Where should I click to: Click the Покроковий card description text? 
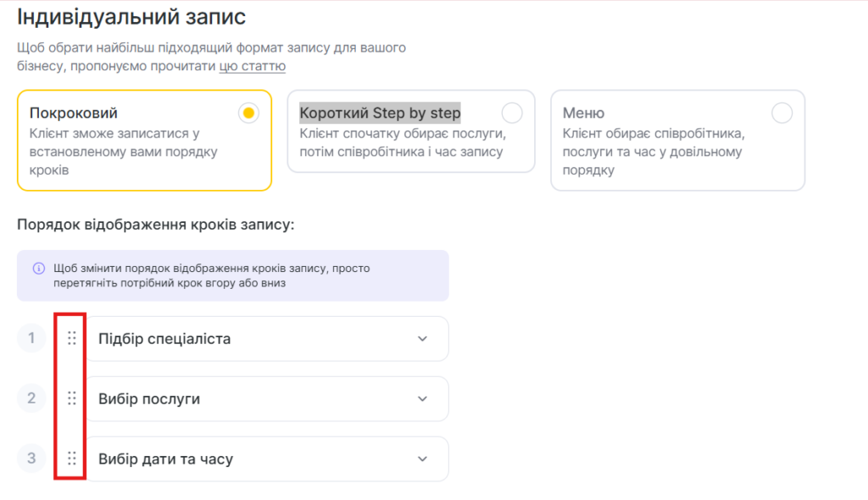(x=123, y=153)
